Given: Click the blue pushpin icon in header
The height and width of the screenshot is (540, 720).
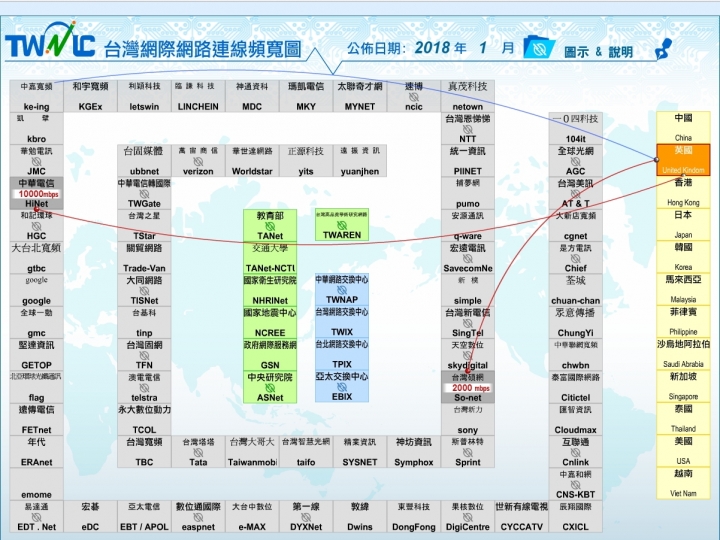Looking at the screenshot, I should click(x=663, y=48).
